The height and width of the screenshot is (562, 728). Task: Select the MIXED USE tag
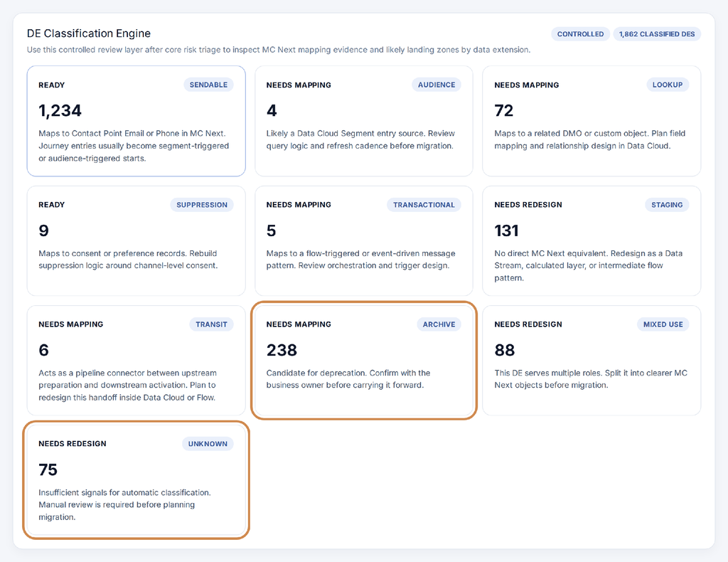click(663, 324)
